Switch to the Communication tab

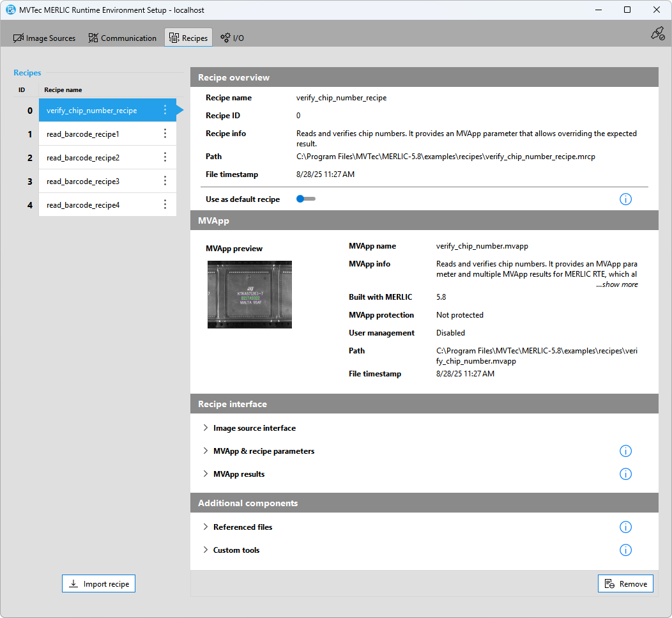tap(123, 38)
